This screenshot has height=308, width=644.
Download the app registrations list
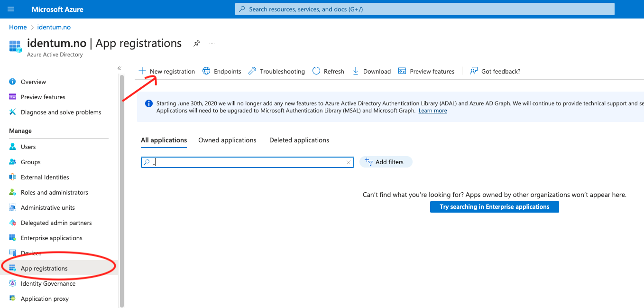pos(371,71)
